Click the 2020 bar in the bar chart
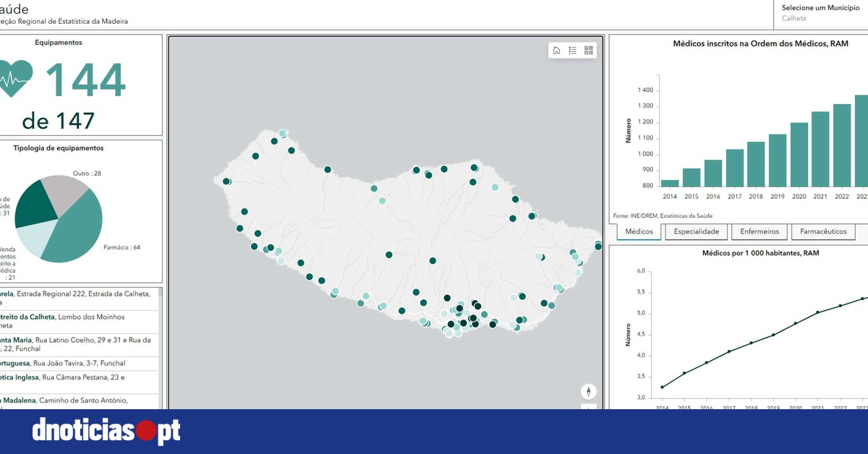868x454 pixels. coord(799,155)
